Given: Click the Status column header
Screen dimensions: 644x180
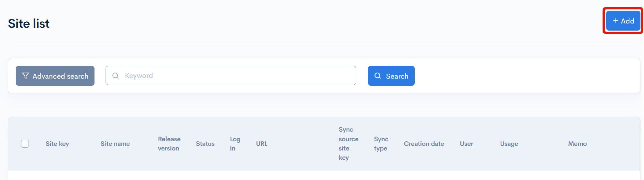Looking at the screenshot, I should [x=205, y=144].
